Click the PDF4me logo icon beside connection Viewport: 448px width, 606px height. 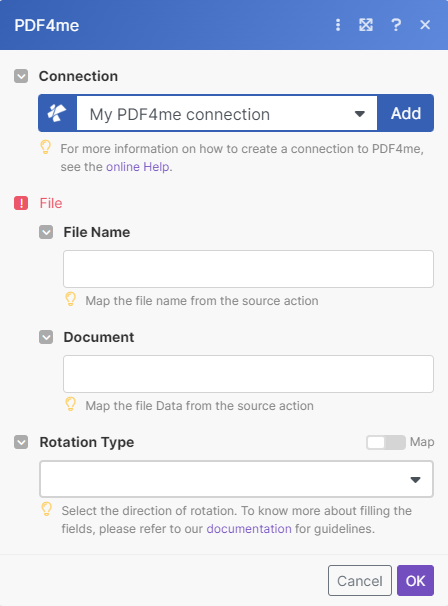(x=57, y=113)
